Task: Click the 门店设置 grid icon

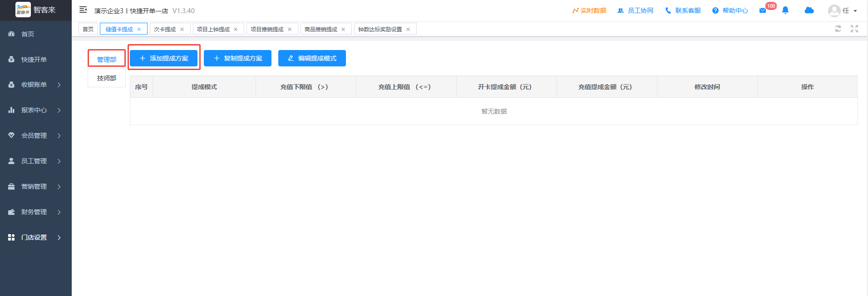Action: tap(11, 237)
